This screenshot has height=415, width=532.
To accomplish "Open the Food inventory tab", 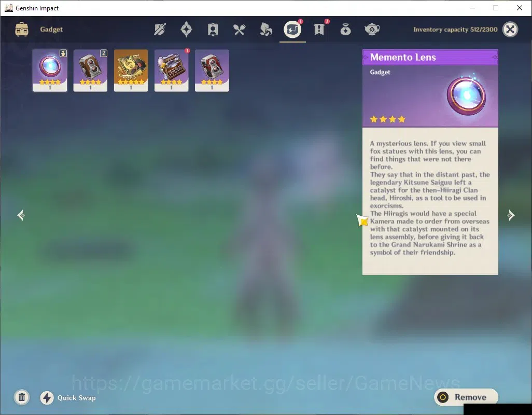I will [239, 30].
